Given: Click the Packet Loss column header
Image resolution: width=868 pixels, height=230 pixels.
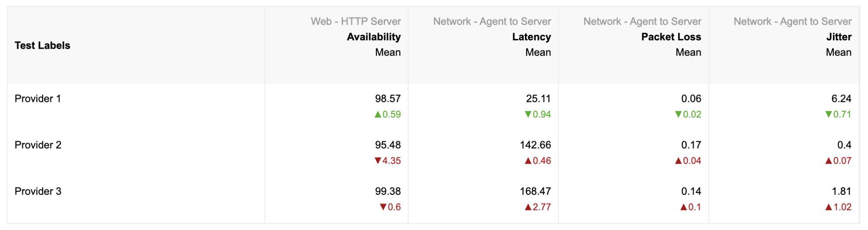Looking at the screenshot, I should pos(671,37).
